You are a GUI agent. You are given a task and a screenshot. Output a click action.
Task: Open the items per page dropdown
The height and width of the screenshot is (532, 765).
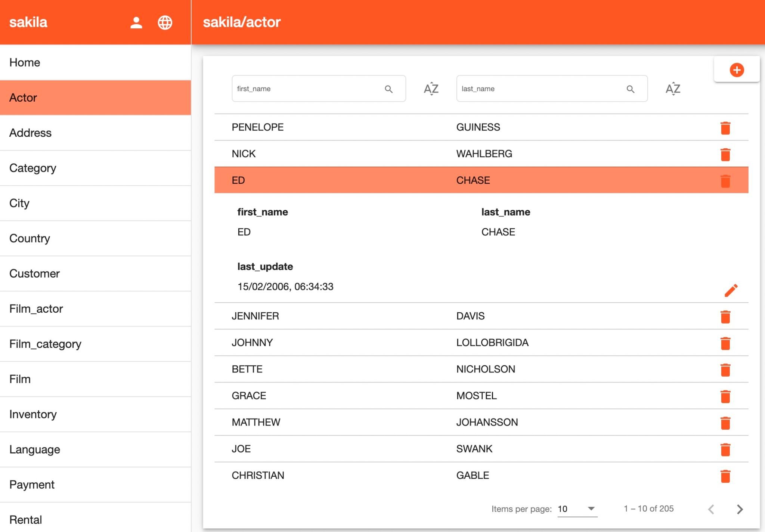tap(577, 509)
